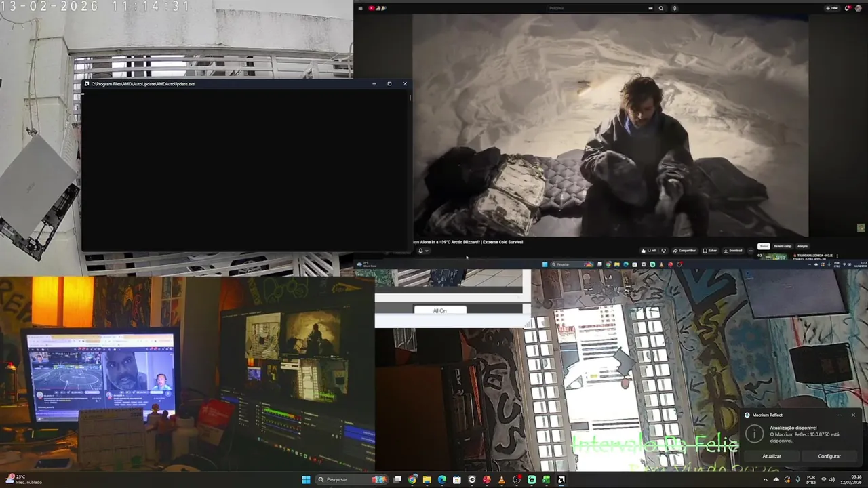868x488 pixels.
Task: Click the taskbar Pesquisar search box
Action: coord(352,480)
